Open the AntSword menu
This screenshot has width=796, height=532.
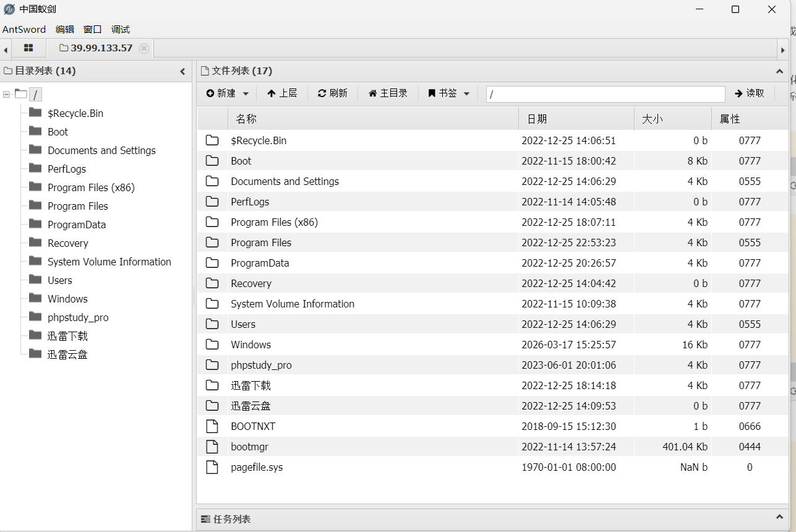pos(24,29)
